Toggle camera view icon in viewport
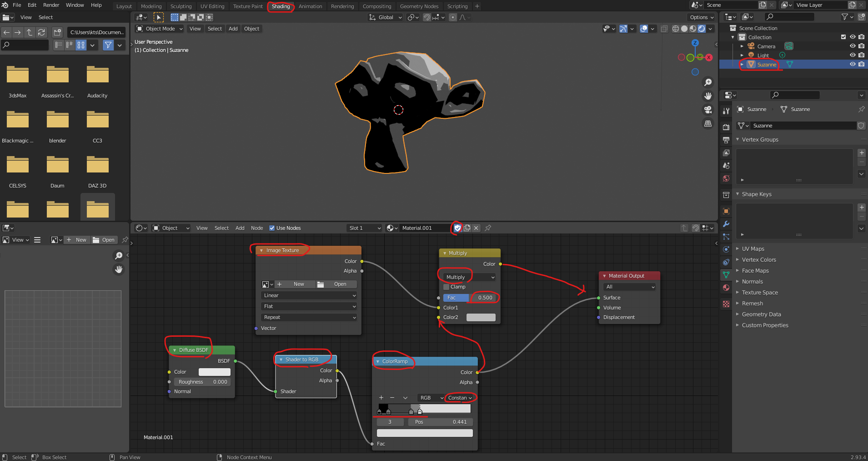Viewport: 868px width, 461px height. [708, 110]
